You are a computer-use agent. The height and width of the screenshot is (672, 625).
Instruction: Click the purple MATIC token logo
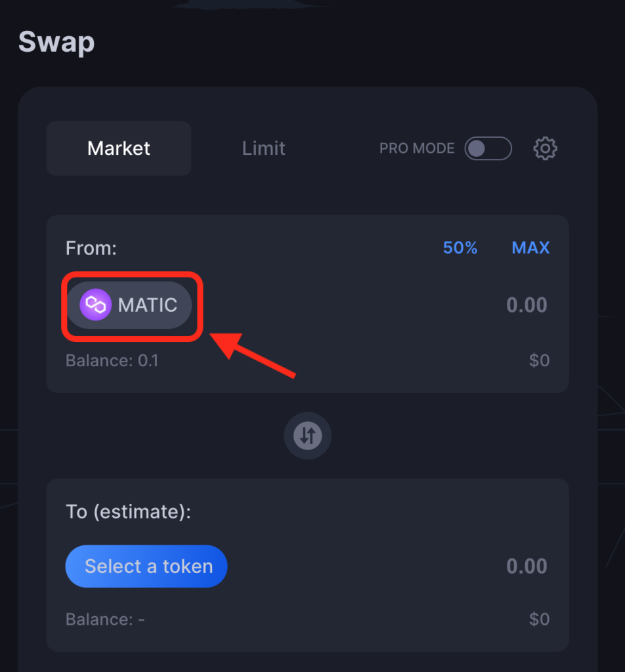coord(96,304)
